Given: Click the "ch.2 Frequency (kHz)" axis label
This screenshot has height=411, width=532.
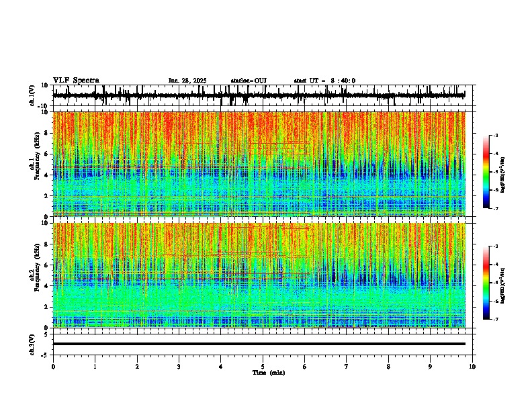Looking at the screenshot, I should 36,267.
